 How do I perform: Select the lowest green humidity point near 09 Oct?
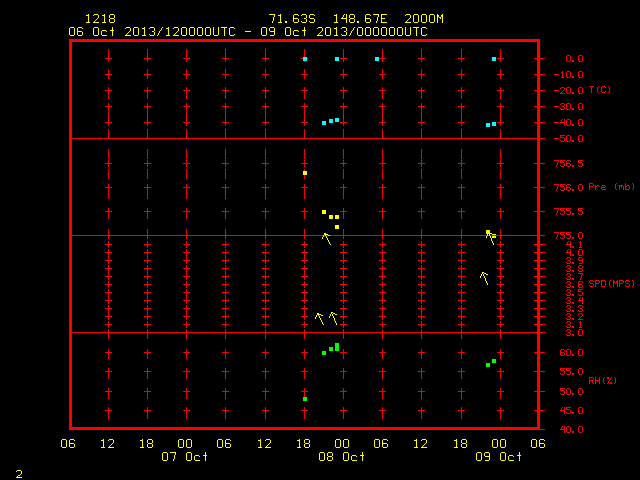488,365
